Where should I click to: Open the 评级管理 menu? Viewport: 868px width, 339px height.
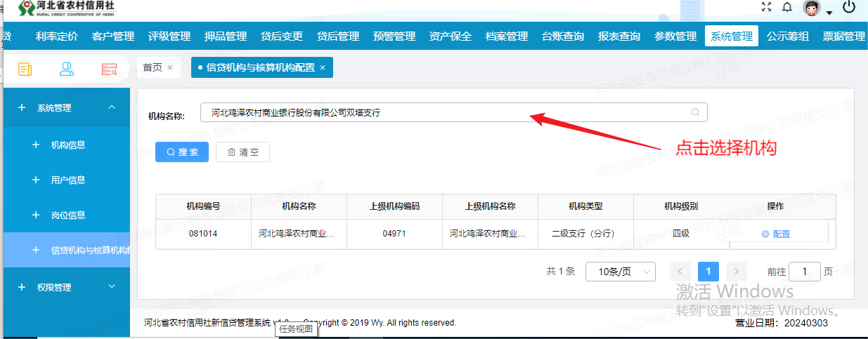coord(169,36)
